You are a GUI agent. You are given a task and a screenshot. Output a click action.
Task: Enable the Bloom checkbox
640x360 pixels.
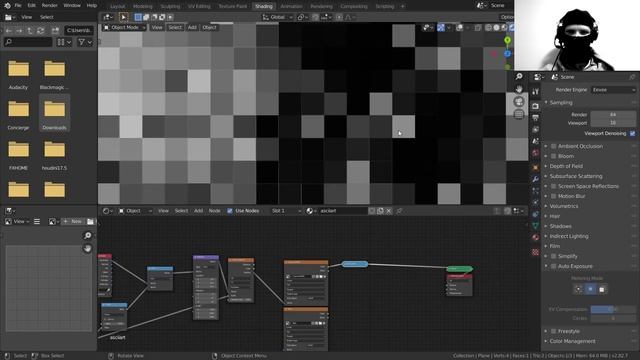553,156
